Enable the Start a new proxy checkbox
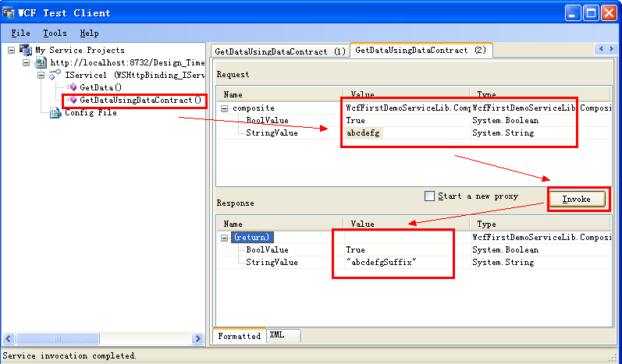Screen dimensions: 622x364 (429, 196)
